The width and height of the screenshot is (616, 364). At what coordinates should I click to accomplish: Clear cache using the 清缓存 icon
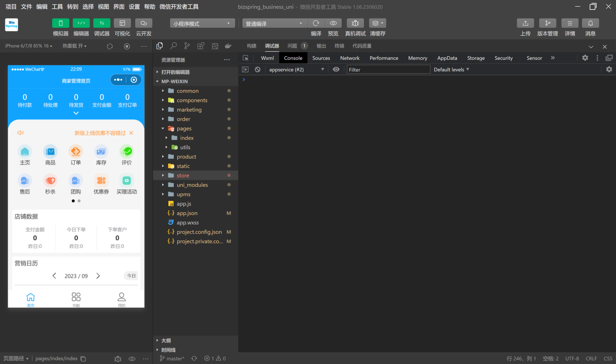377,23
